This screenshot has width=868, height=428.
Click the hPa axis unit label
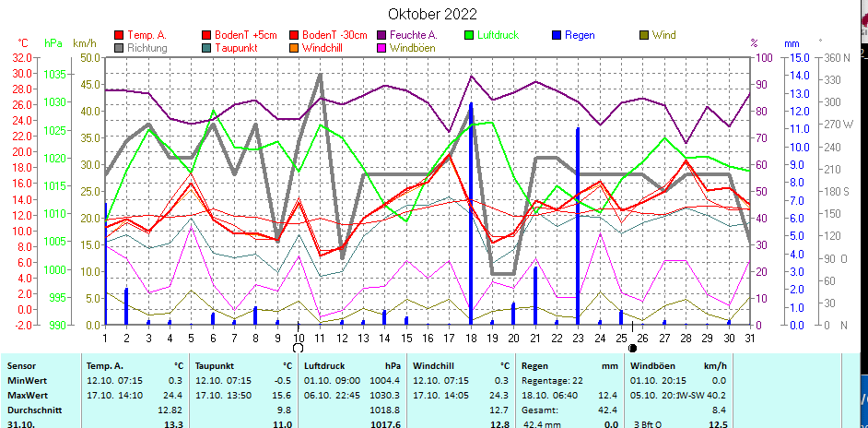click(53, 43)
